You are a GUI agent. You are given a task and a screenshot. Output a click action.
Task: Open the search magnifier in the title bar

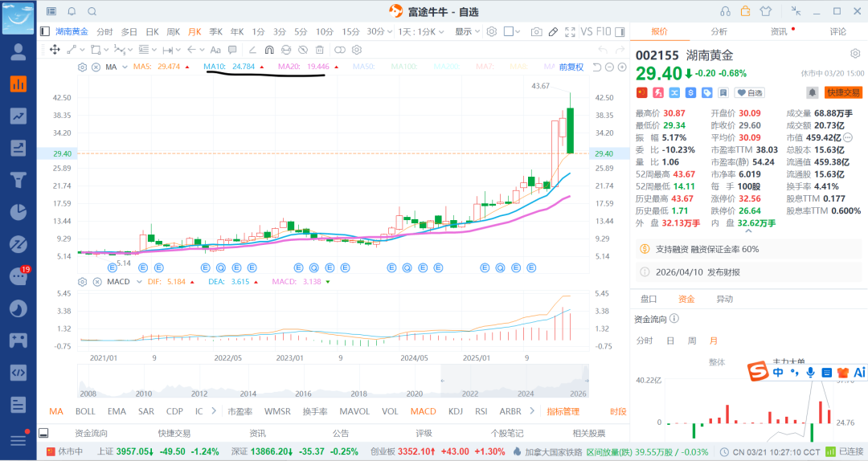click(92, 11)
